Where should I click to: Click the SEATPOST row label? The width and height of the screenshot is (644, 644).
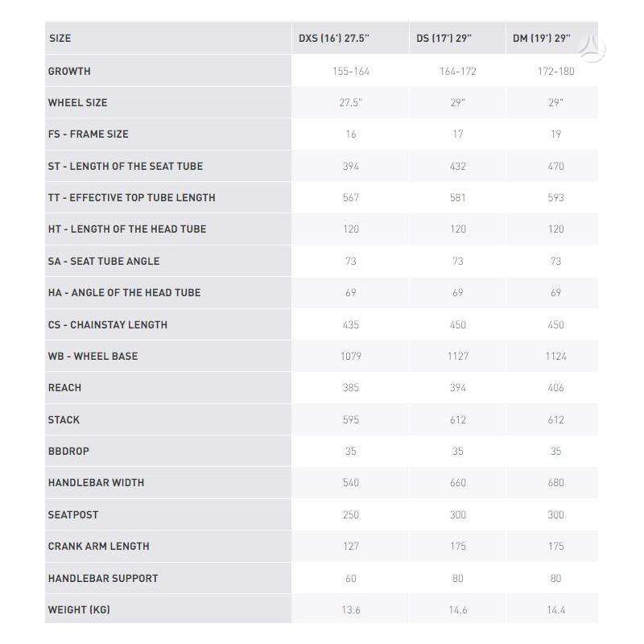click(x=73, y=514)
